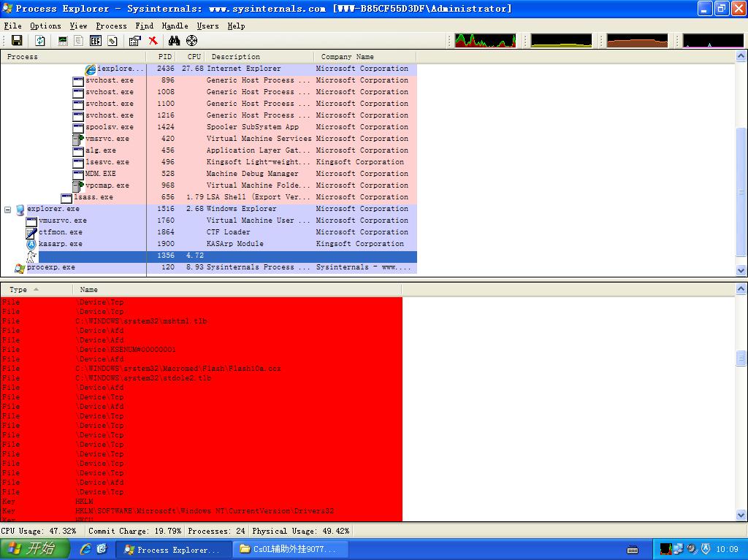Click the vmsrvc.exe process icon

77,139
